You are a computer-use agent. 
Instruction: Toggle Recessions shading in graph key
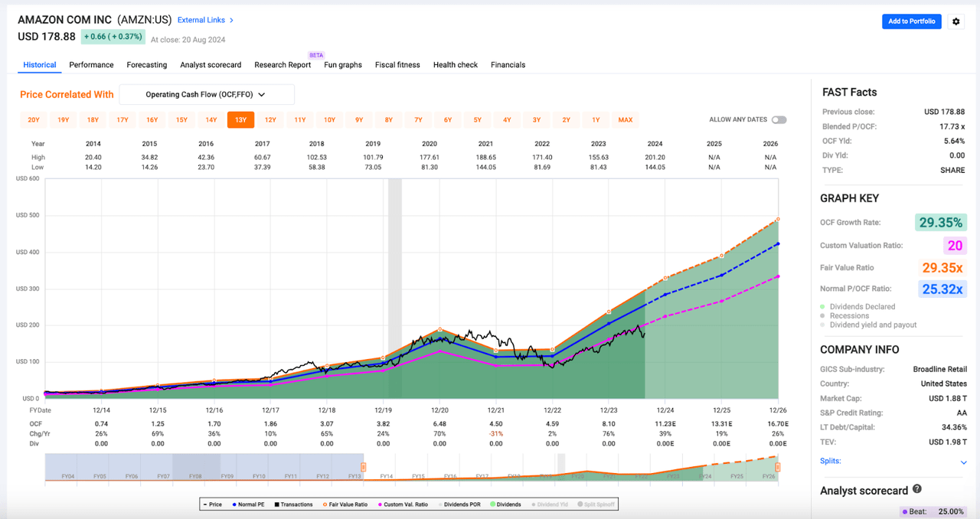point(849,315)
